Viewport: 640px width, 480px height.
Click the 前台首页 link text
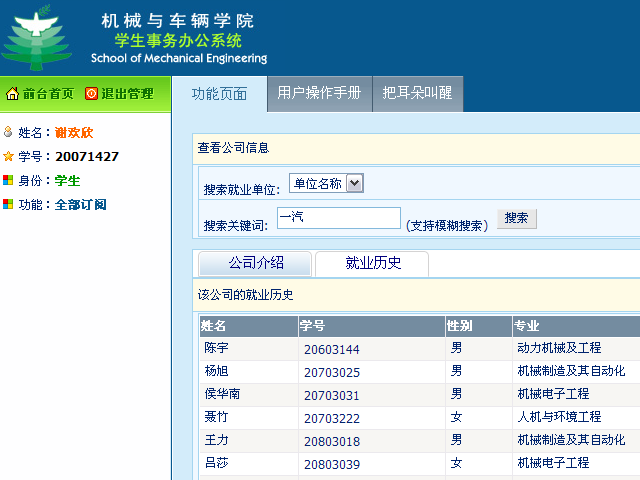48,94
